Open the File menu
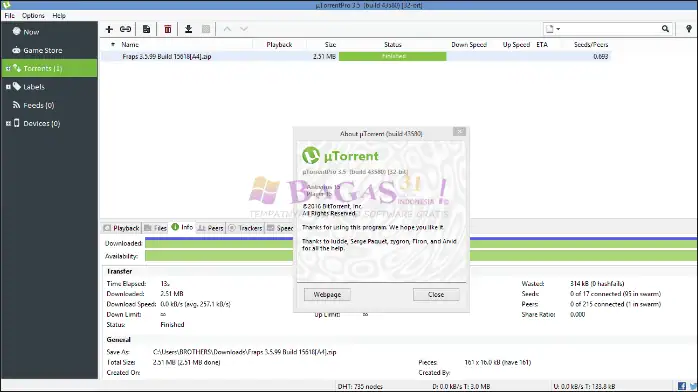The height and width of the screenshot is (392, 698). coord(9,16)
